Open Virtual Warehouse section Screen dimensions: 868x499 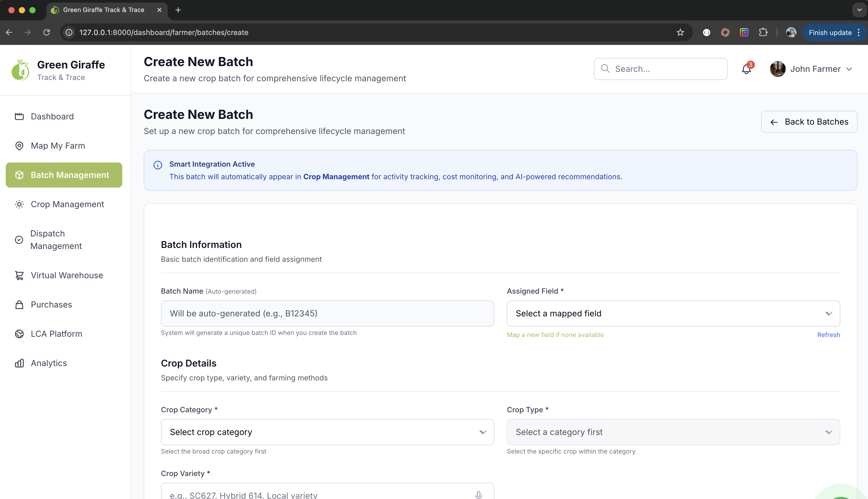point(64,275)
